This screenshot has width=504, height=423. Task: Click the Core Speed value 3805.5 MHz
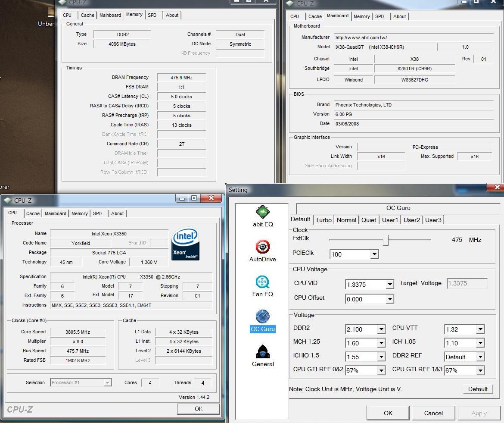coord(78,332)
